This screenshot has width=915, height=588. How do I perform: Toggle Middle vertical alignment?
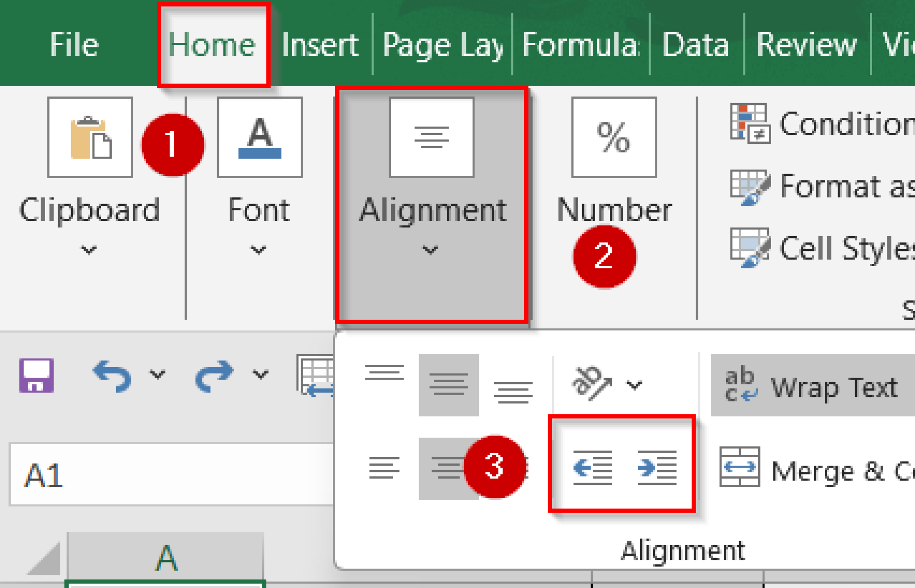pos(449,385)
